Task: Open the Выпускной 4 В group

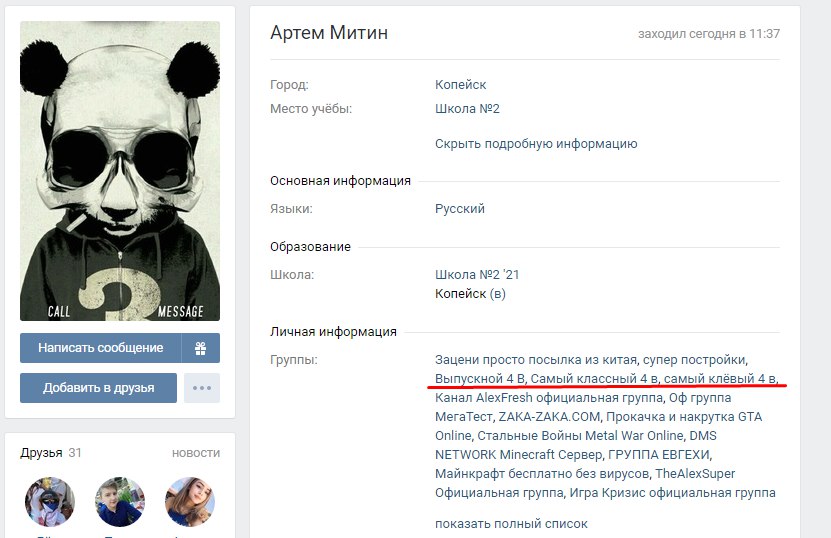Action: pyautogui.click(x=480, y=379)
